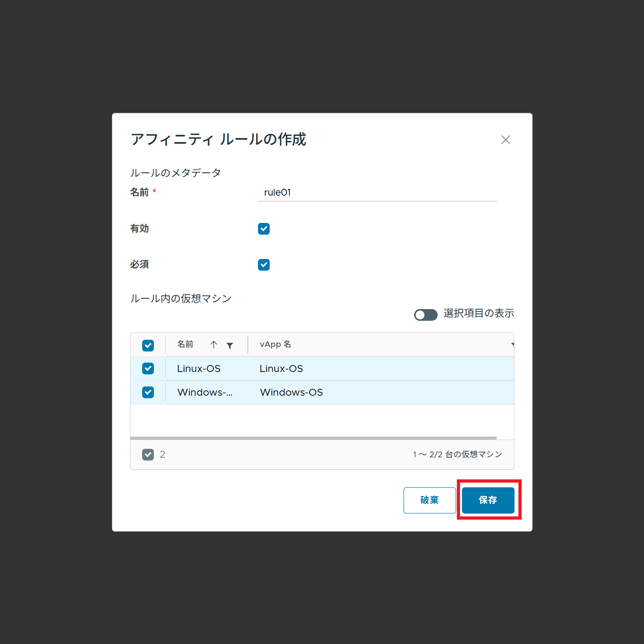Deselect all VMs via header checkbox

coord(148,345)
